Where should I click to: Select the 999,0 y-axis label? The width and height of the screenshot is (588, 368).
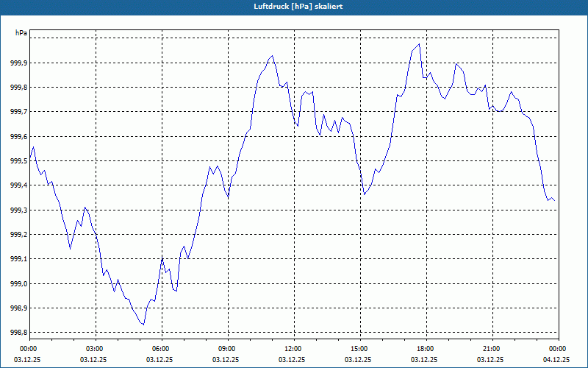click(x=19, y=283)
